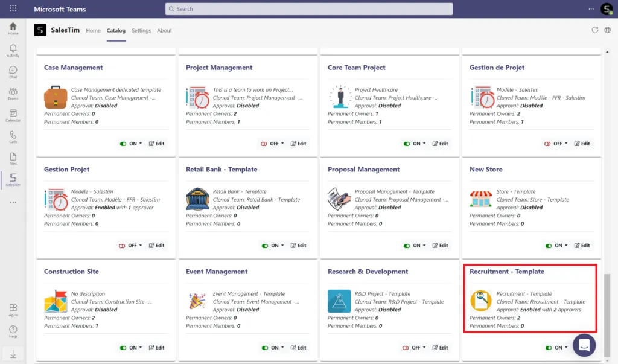Open Help in the sidebar
The image size is (618, 364).
(13, 331)
